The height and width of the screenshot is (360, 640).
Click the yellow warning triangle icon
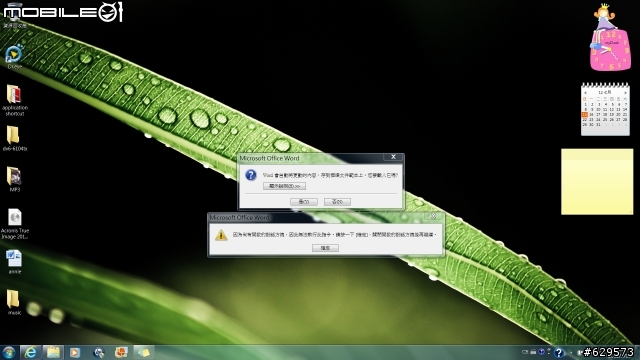(221, 235)
